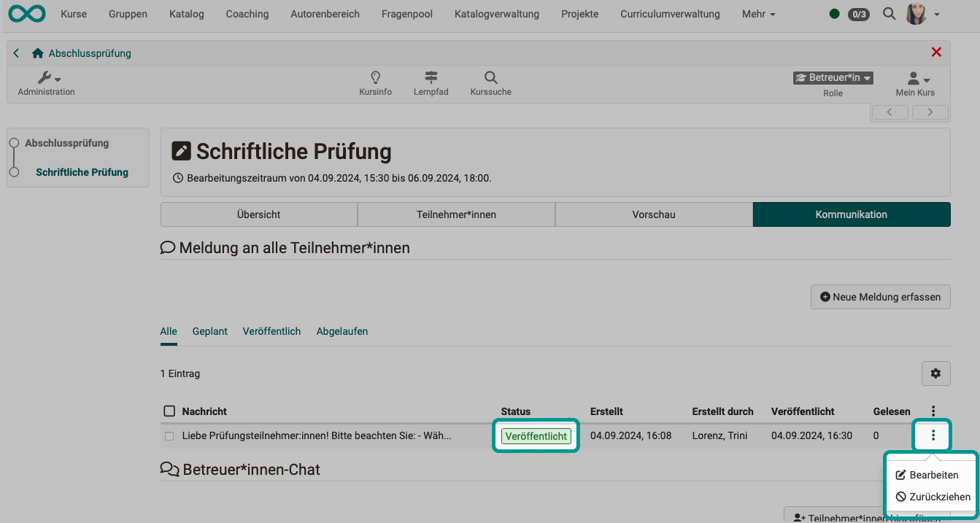
Task: Go back using left chevron in breadcrumb
Action: pyautogui.click(x=17, y=53)
